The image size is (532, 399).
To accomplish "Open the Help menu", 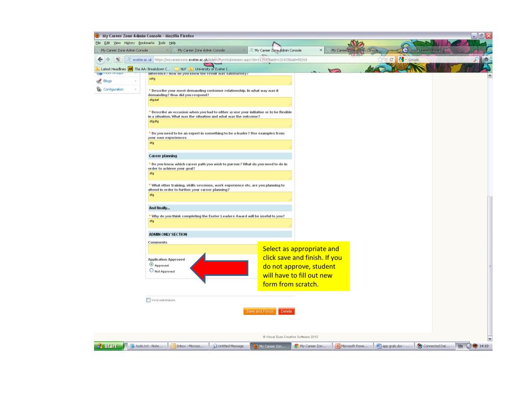I will 172,43.
